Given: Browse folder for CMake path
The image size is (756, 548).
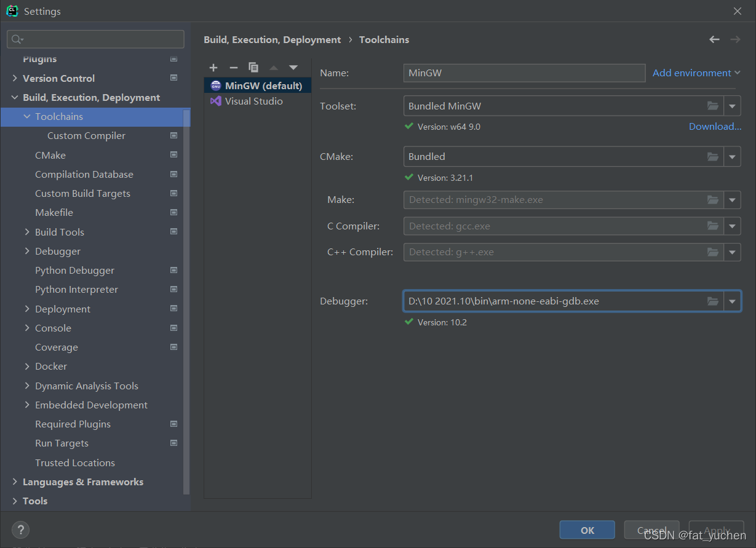Looking at the screenshot, I should click(713, 156).
